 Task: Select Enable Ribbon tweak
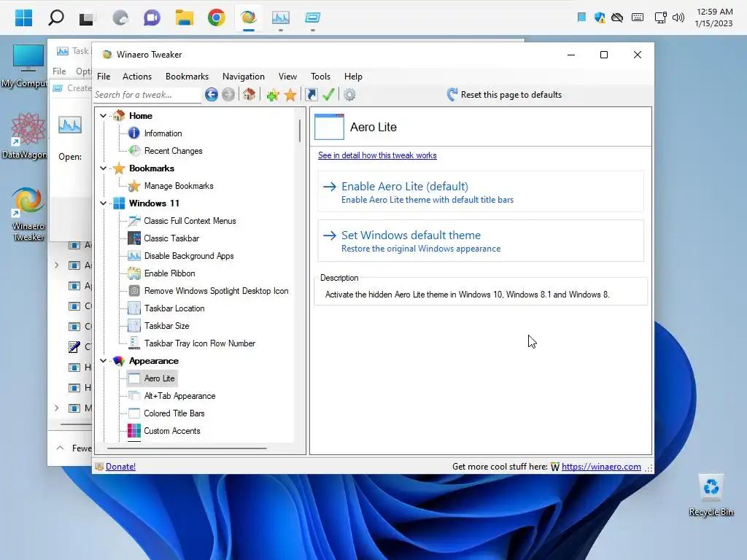(x=169, y=273)
